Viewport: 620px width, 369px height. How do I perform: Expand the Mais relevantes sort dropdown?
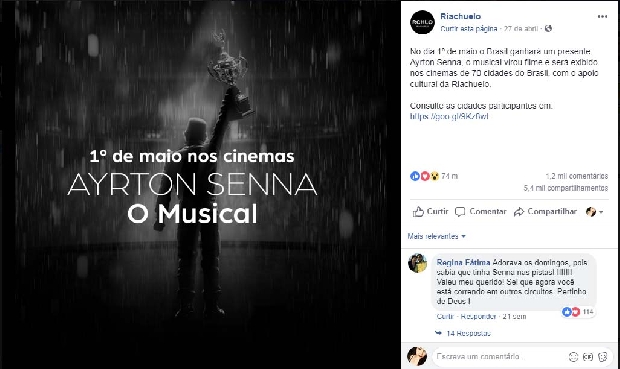[437, 236]
